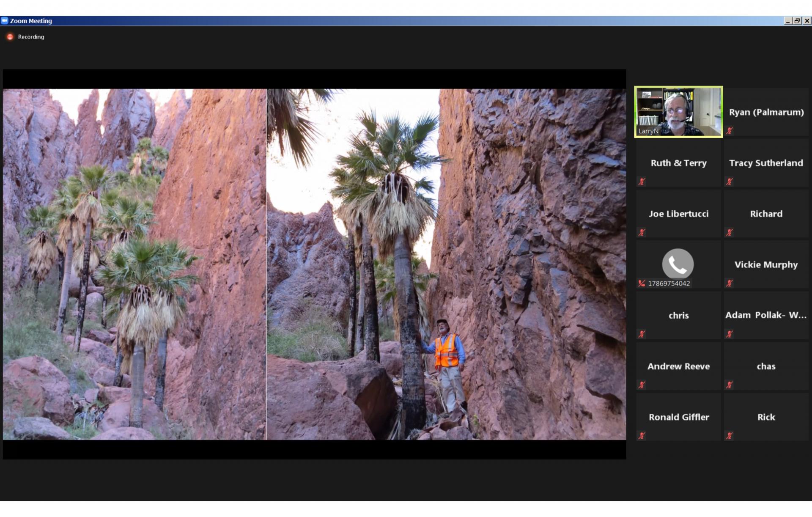This screenshot has height=517, width=812.
Task: Click muted mic icon on Vickie Murphy tile
Action: click(x=729, y=283)
